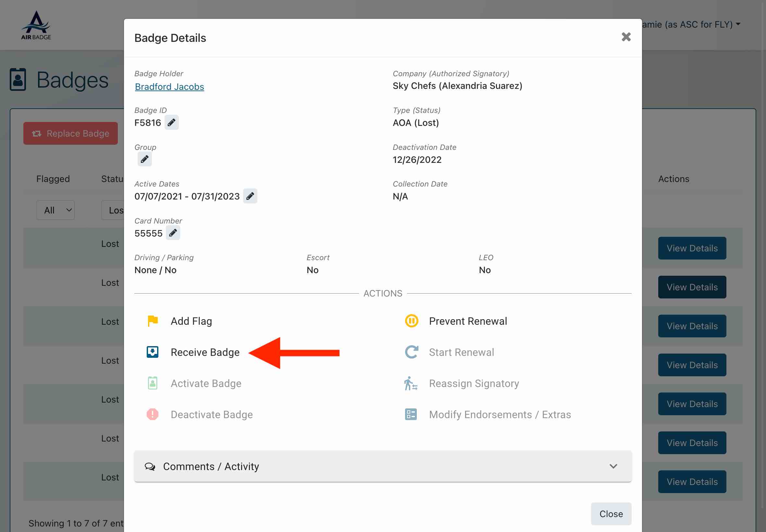The height and width of the screenshot is (532, 766).
Task: Click the Replace Badge button
Action: point(70,133)
